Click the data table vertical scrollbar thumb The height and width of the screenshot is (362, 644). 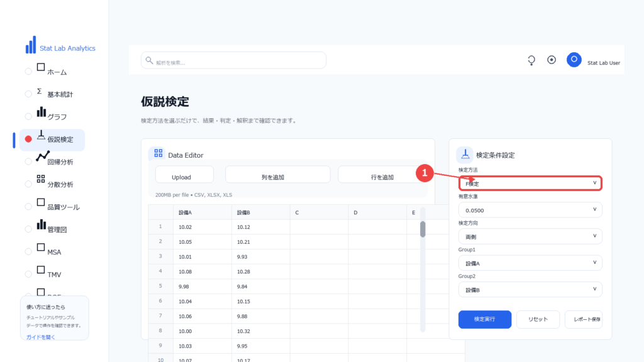(423, 229)
